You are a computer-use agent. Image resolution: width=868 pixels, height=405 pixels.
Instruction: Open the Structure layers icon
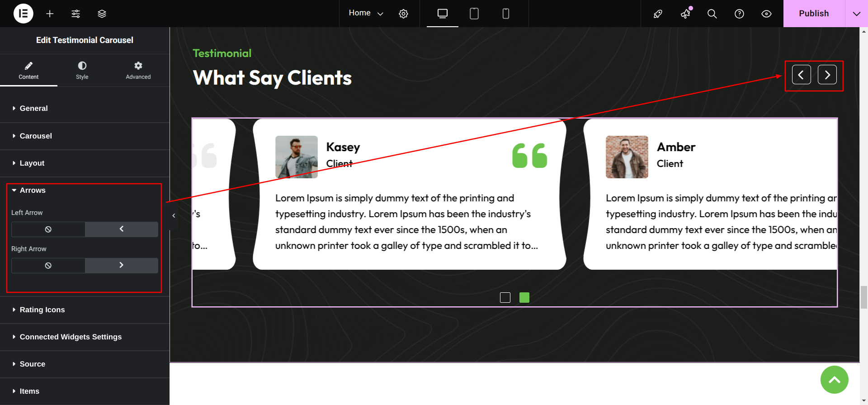[102, 14]
